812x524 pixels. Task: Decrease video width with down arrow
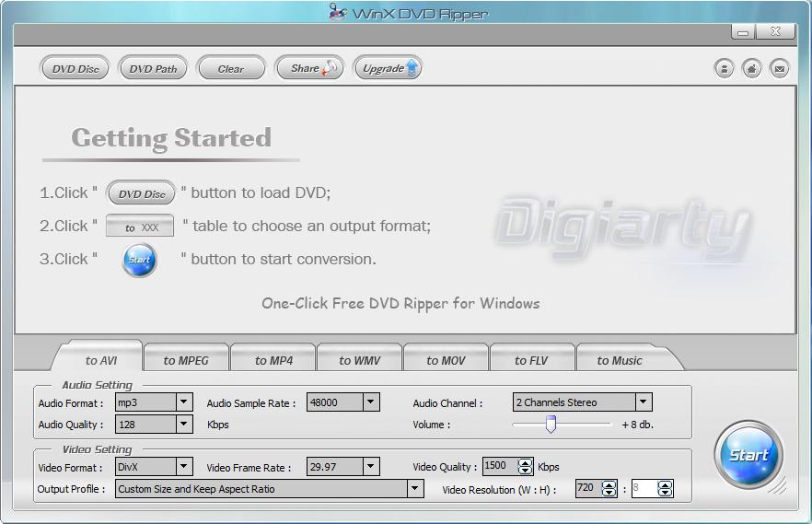[609, 492]
